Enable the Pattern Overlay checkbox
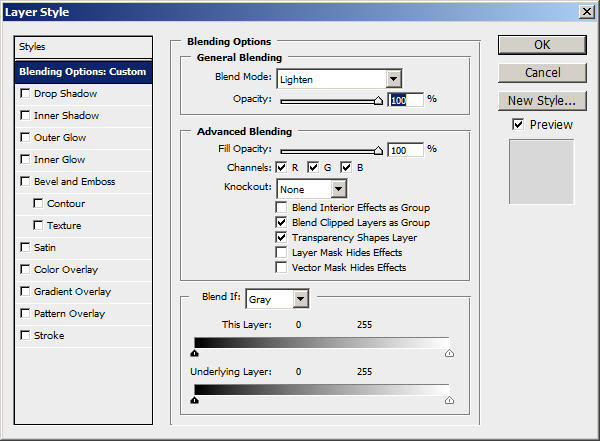600x441 pixels. click(x=25, y=313)
